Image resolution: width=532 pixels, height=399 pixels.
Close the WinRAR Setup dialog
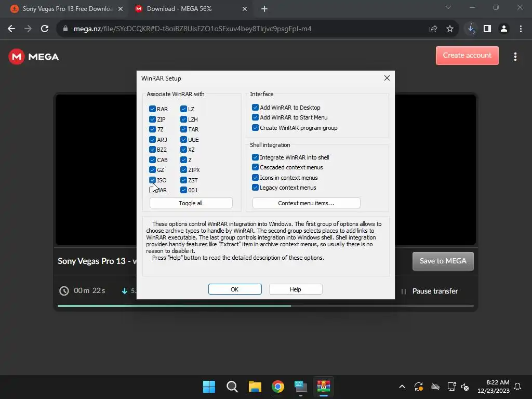tap(387, 78)
